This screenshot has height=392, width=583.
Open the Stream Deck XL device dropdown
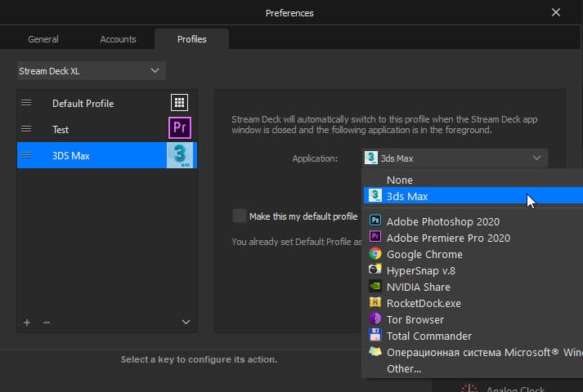(x=91, y=71)
